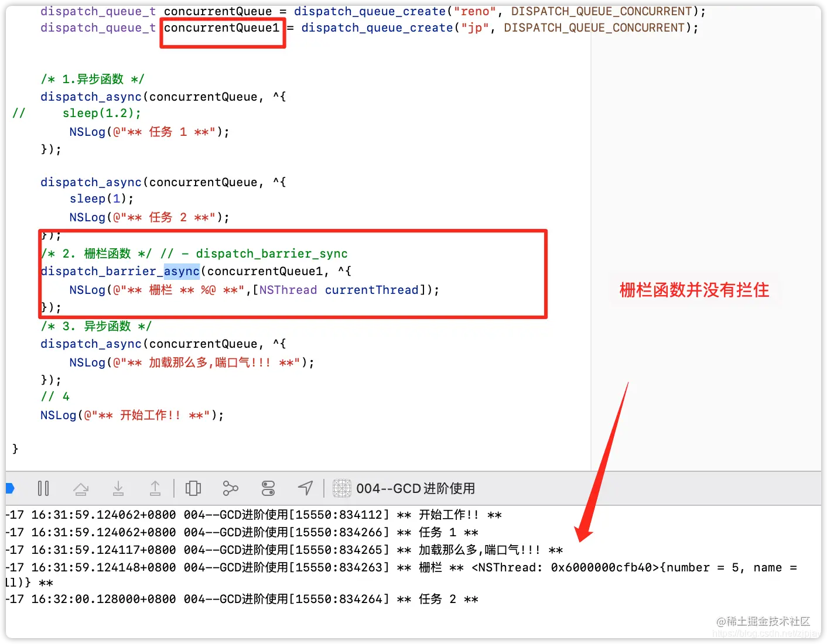
Task: Click the Step Into debug icon
Action: (118, 488)
